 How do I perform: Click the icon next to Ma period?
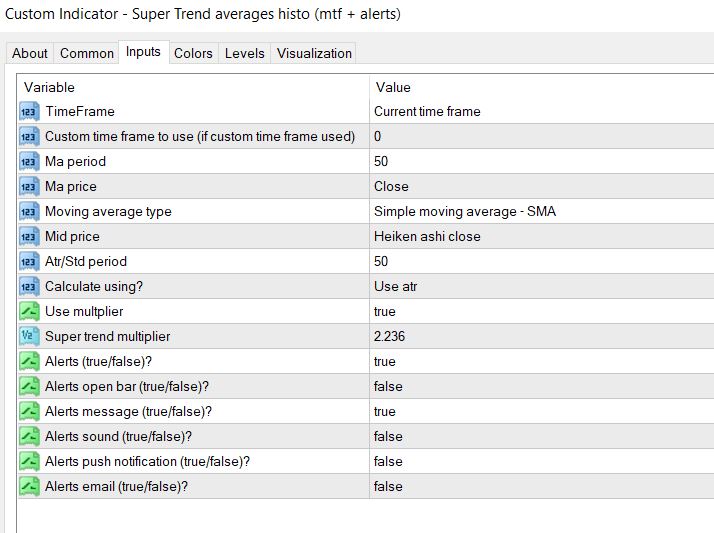[x=28, y=162]
